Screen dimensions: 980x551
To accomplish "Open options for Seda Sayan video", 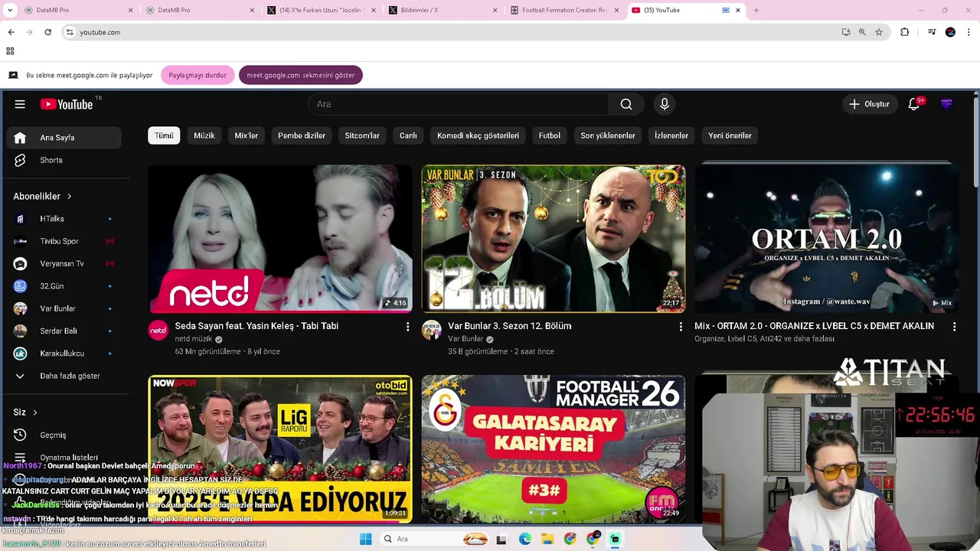I will coord(407,327).
